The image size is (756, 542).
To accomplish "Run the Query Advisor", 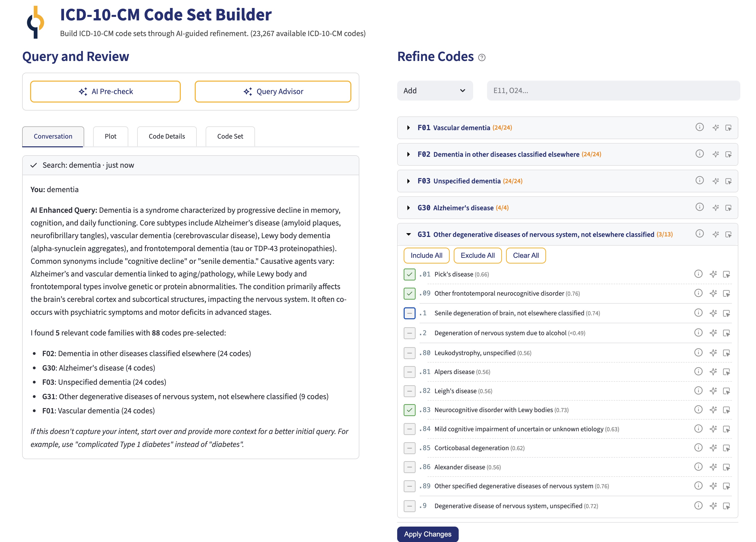I will coord(273,91).
